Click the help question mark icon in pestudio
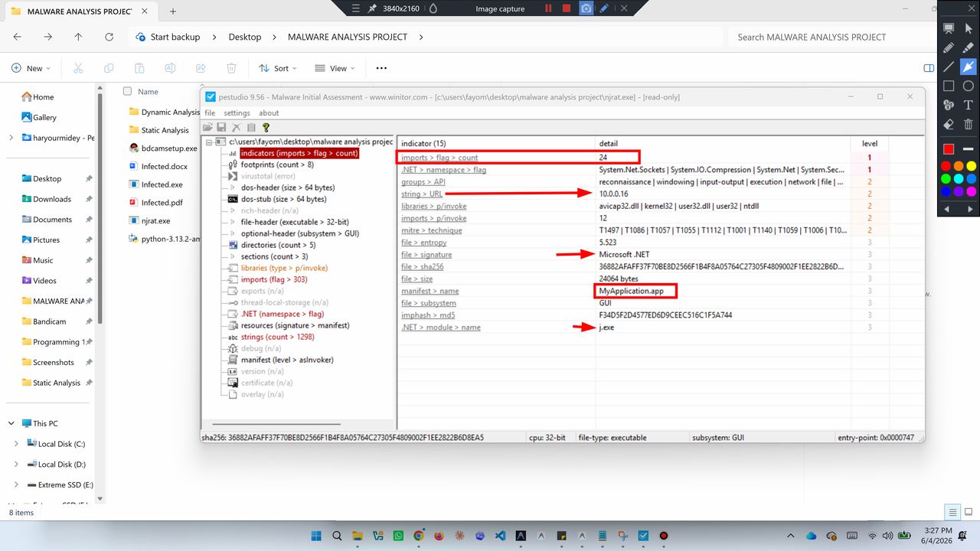980x551 pixels. coord(266,127)
